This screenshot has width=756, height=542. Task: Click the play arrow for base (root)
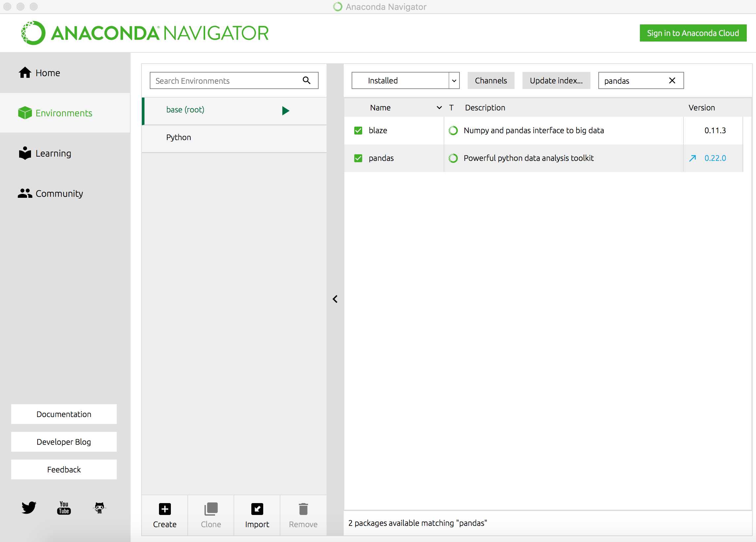pos(286,110)
